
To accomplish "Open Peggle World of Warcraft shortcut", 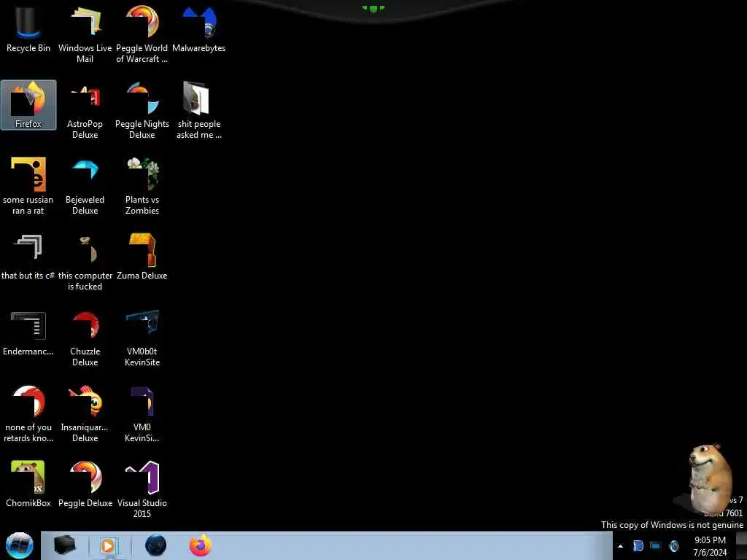I will click(x=142, y=34).
